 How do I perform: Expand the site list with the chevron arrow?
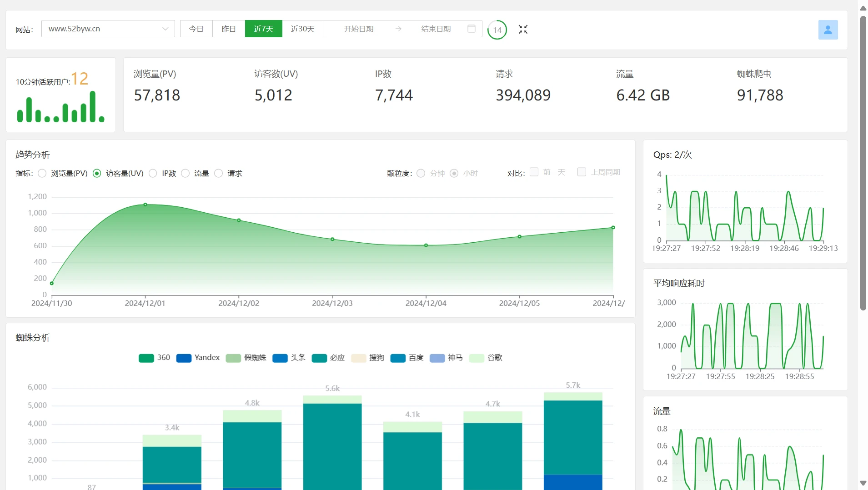(165, 29)
